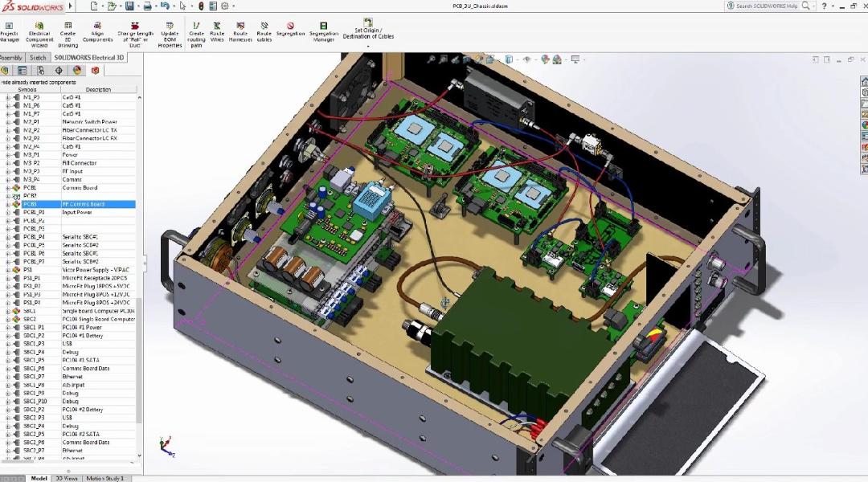This screenshot has height=482, width=868.
Task: Run the Route Harnesses tool
Action: 240,32
